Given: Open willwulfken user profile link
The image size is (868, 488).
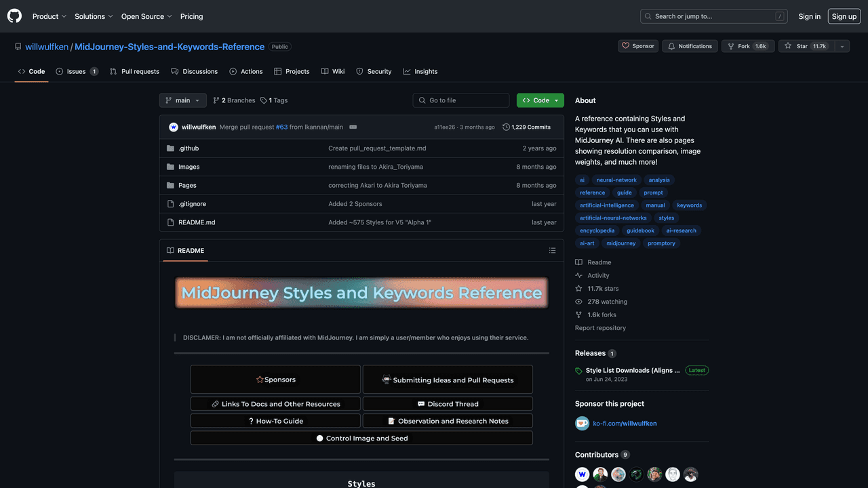Looking at the screenshot, I should (x=47, y=47).
